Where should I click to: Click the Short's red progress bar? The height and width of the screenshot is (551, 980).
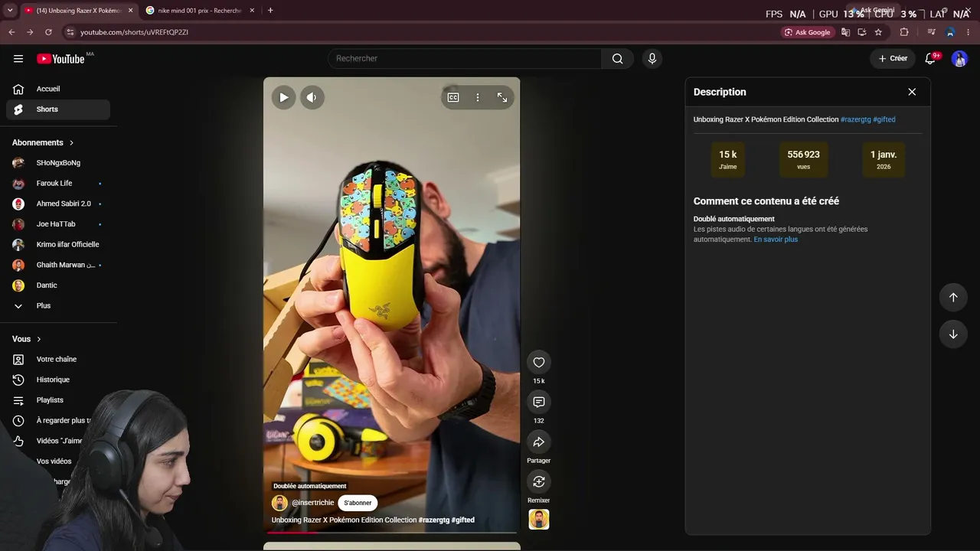391,532
